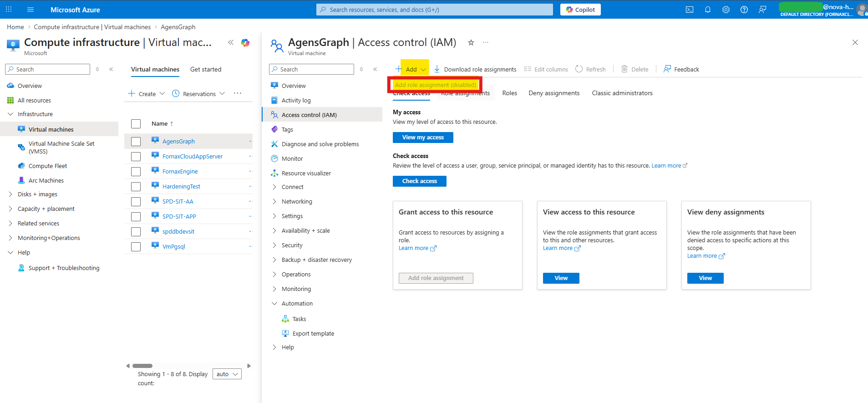Click Feedback in the IAM toolbar
868x403 pixels.
681,69
